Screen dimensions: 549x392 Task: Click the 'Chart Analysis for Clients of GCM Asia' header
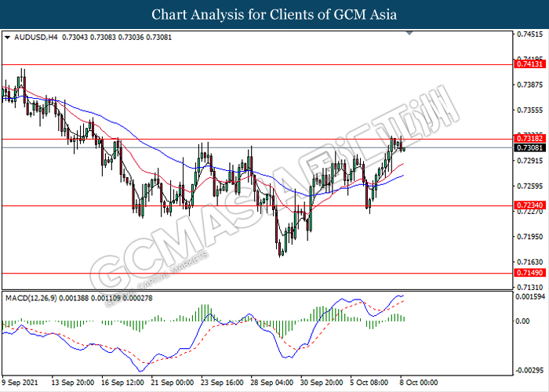(x=274, y=14)
